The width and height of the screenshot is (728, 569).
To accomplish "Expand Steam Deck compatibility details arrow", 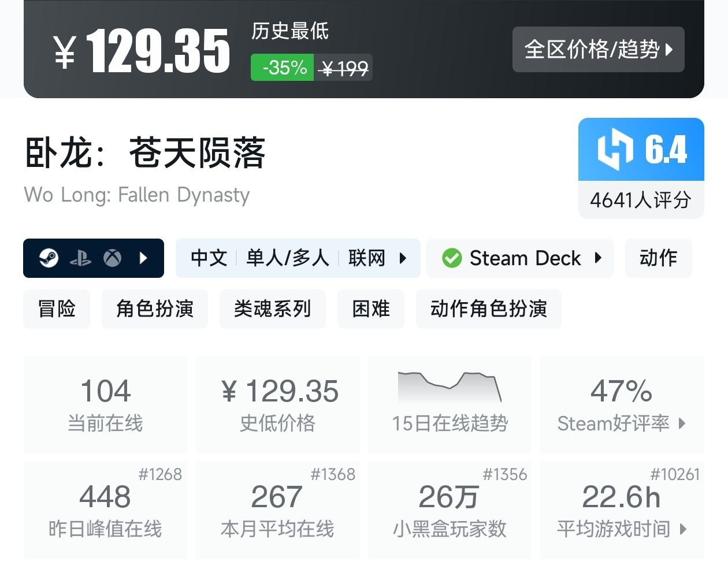I will (598, 258).
